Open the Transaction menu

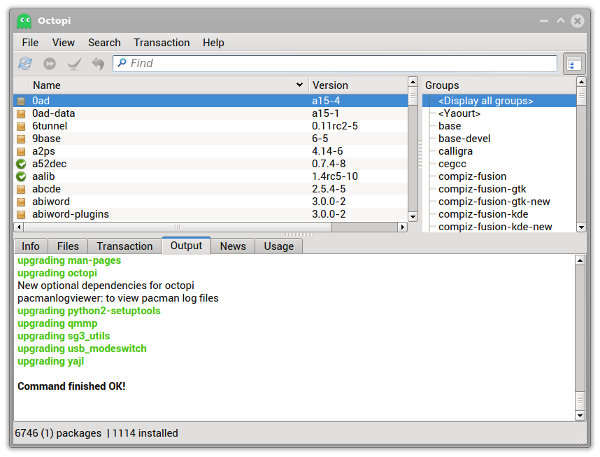click(x=161, y=43)
